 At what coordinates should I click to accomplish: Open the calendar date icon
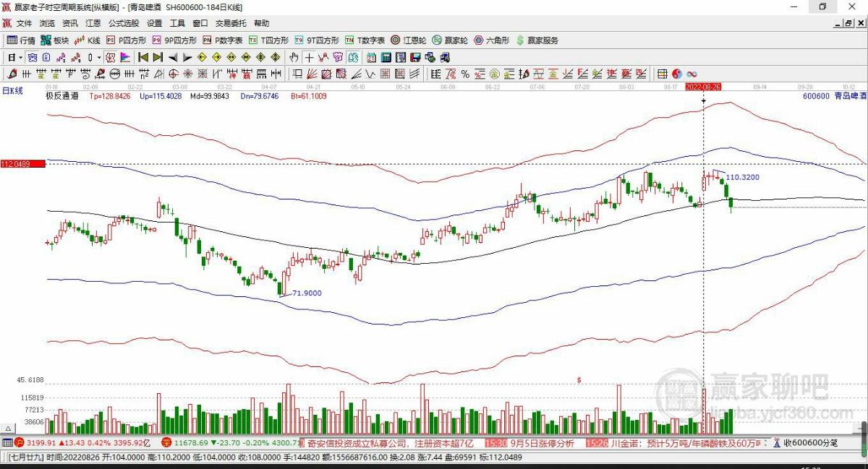click(371, 57)
